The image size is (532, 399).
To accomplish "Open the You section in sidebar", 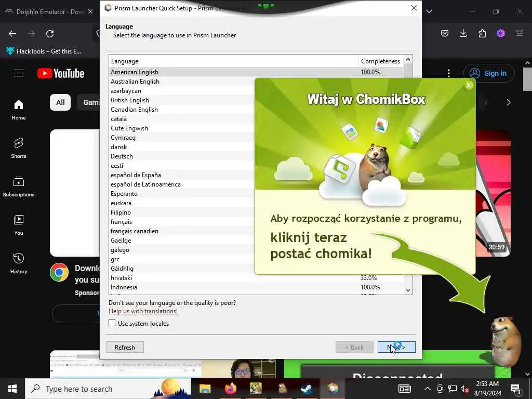I will pos(19,225).
